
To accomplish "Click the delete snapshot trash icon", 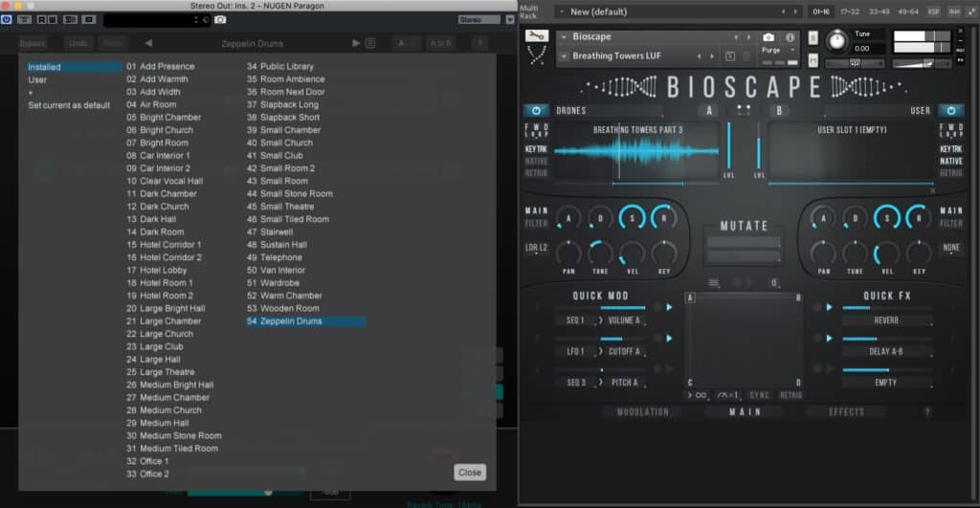I will pos(746,56).
